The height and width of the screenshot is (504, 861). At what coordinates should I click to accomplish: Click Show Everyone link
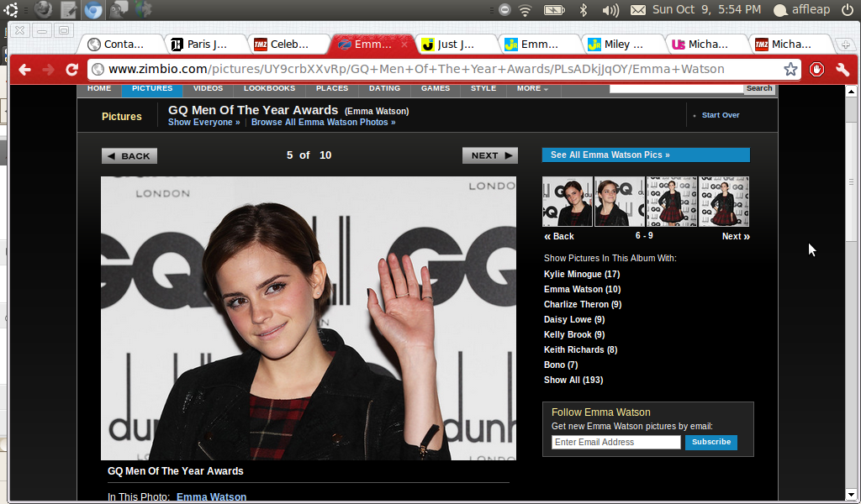pos(203,123)
